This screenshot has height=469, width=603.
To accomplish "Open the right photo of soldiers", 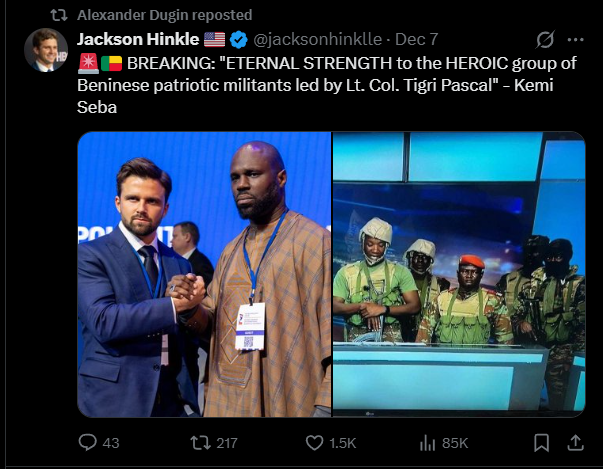I will [459, 274].
